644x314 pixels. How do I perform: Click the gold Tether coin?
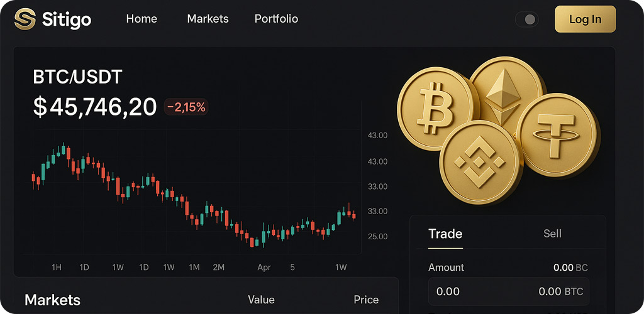pos(555,134)
